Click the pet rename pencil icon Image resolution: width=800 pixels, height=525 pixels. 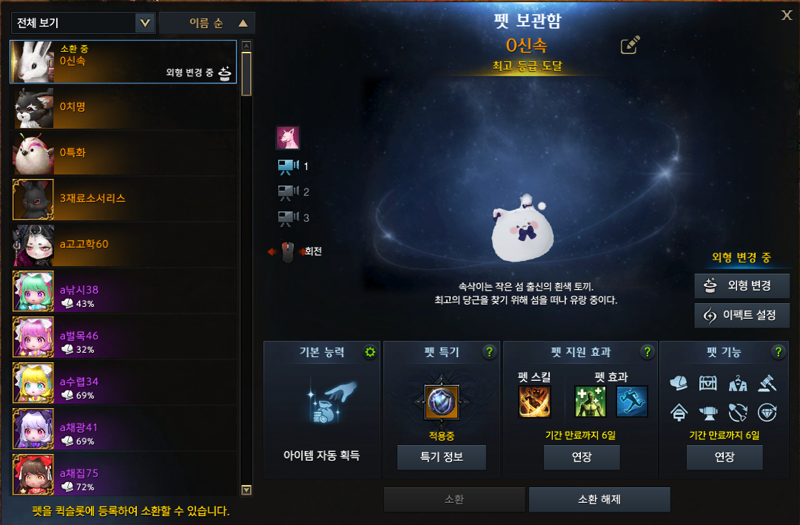coord(630,45)
